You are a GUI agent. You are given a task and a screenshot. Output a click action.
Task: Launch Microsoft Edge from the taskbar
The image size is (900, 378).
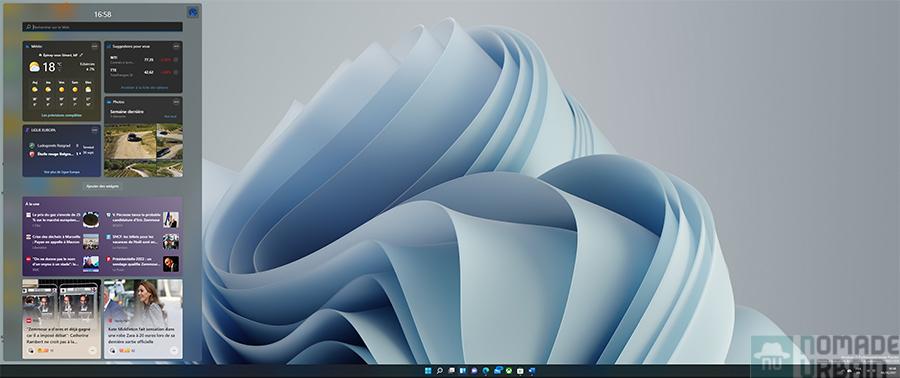coord(486,371)
